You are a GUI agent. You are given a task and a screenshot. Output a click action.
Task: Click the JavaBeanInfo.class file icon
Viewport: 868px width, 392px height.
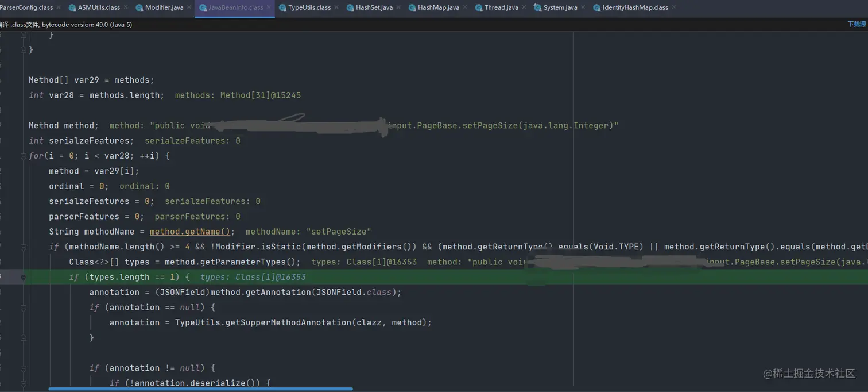point(203,7)
